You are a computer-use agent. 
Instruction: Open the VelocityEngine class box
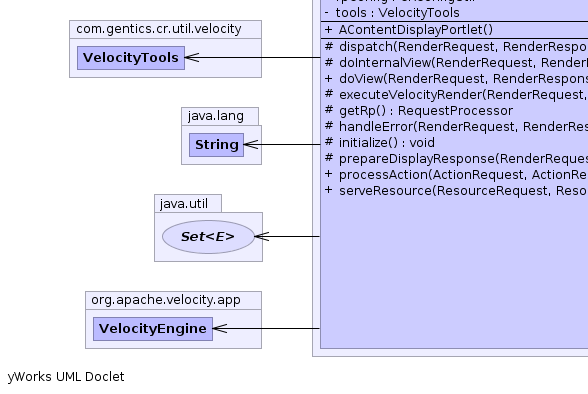153,329
